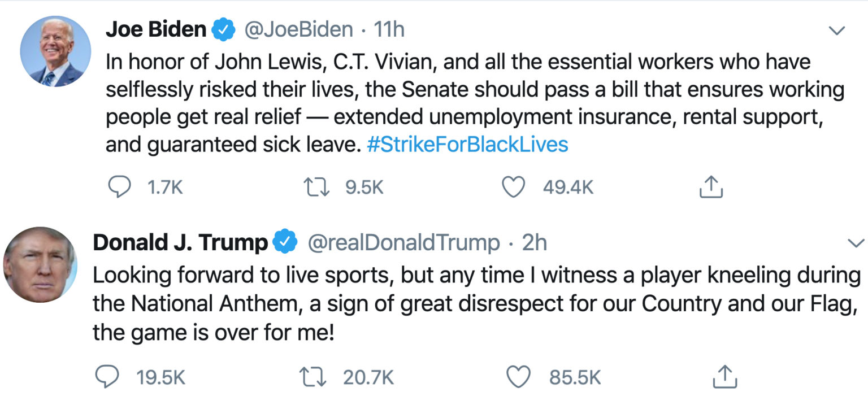Open the Joe Biden display name

click(156, 29)
